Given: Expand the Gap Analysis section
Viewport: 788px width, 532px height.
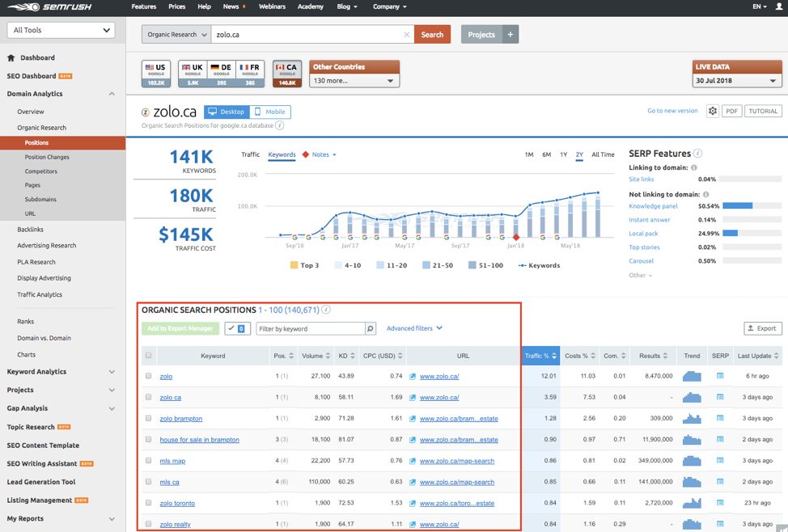Looking at the screenshot, I should (x=112, y=408).
